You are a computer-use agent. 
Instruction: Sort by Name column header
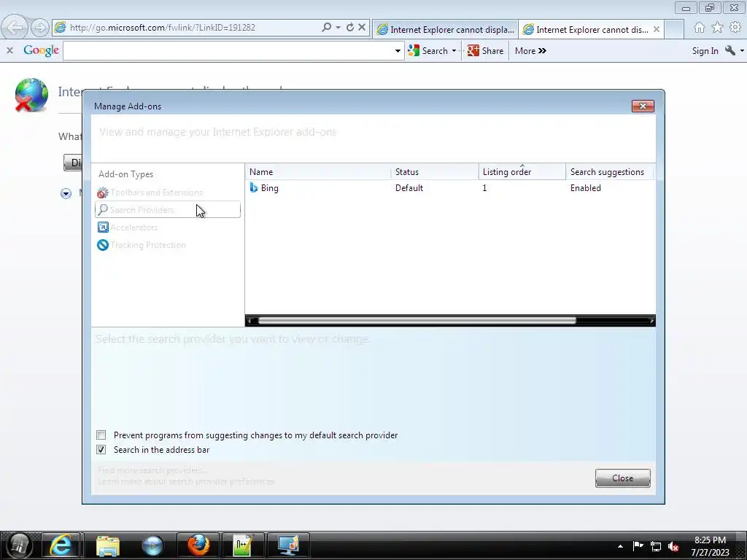pyautogui.click(x=318, y=172)
